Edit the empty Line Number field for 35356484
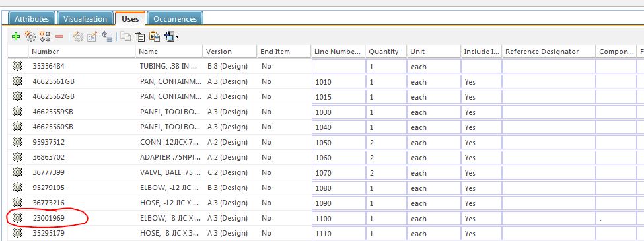The height and width of the screenshot is (241, 644). (339, 67)
